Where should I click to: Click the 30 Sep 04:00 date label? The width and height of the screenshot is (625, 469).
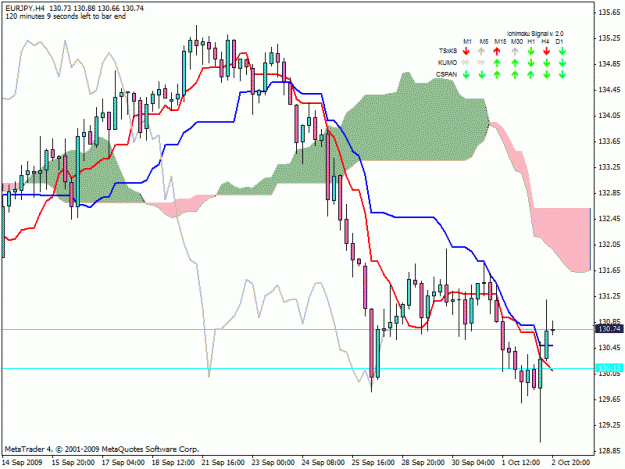473,463
